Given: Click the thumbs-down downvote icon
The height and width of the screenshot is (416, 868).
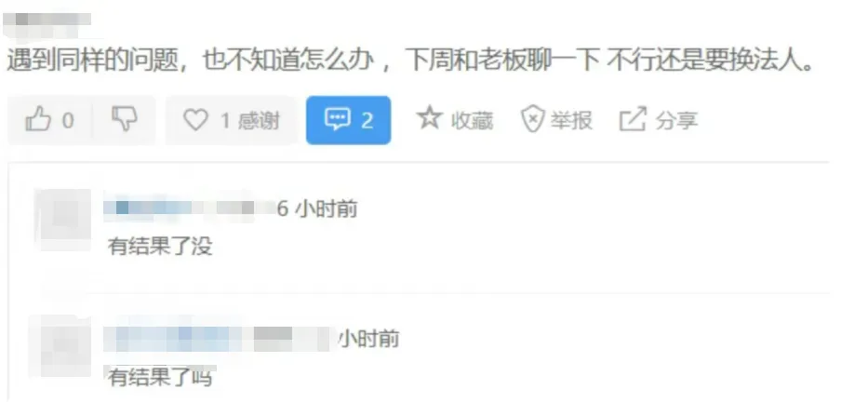Looking at the screenshot, I should pos(125,120).
